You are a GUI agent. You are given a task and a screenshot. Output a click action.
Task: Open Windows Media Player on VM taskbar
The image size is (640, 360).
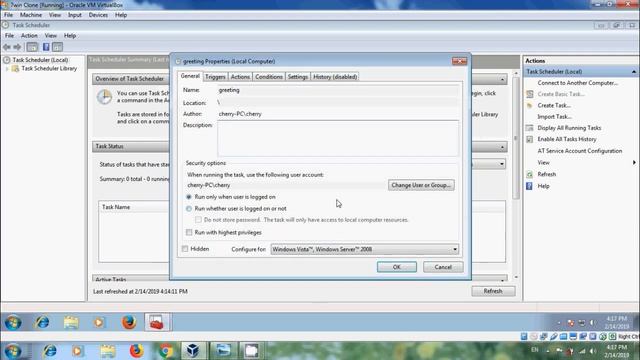99,322
